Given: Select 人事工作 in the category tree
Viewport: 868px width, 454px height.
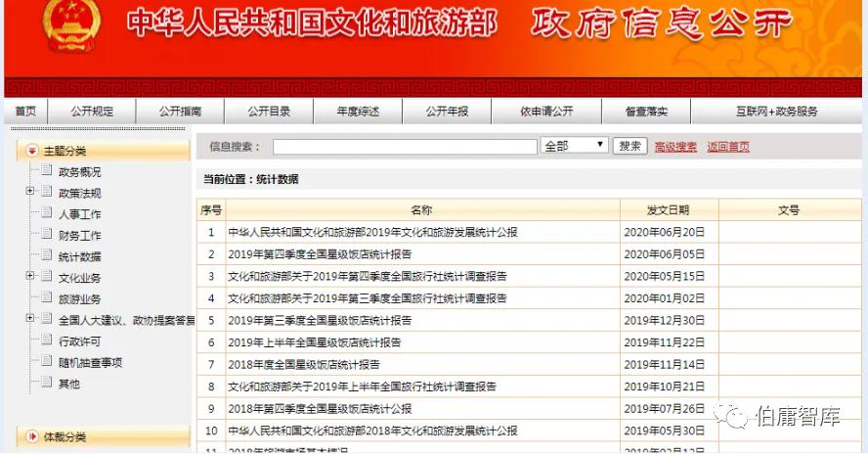Looking at the screenshot, I should click(80, 214).
